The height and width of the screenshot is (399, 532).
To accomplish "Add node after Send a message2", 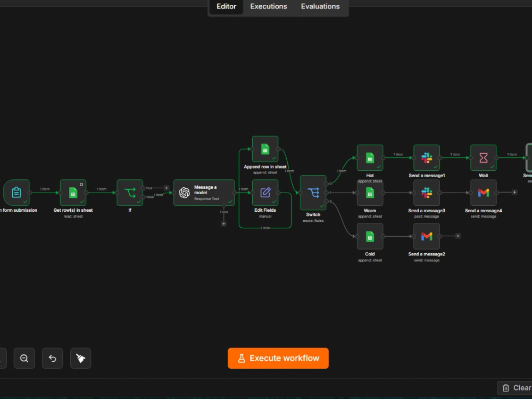I will point(458,236).
